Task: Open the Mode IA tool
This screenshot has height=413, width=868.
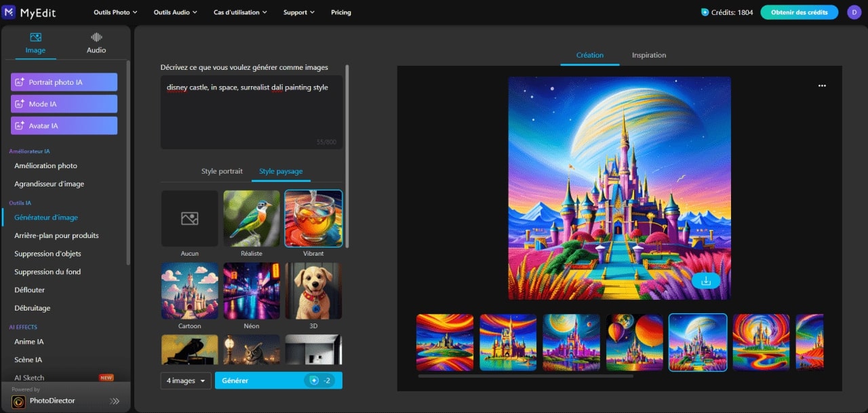Action: tap(63, 103)
